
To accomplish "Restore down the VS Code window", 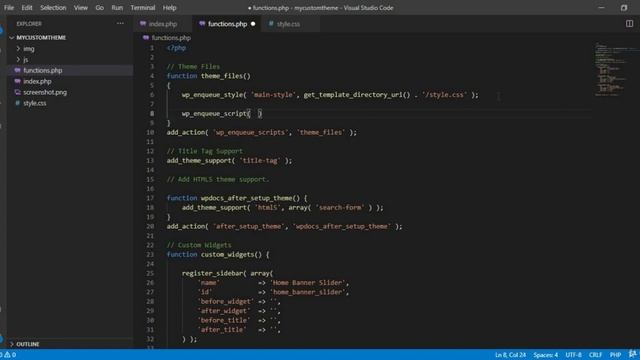I will click(624, 8).
